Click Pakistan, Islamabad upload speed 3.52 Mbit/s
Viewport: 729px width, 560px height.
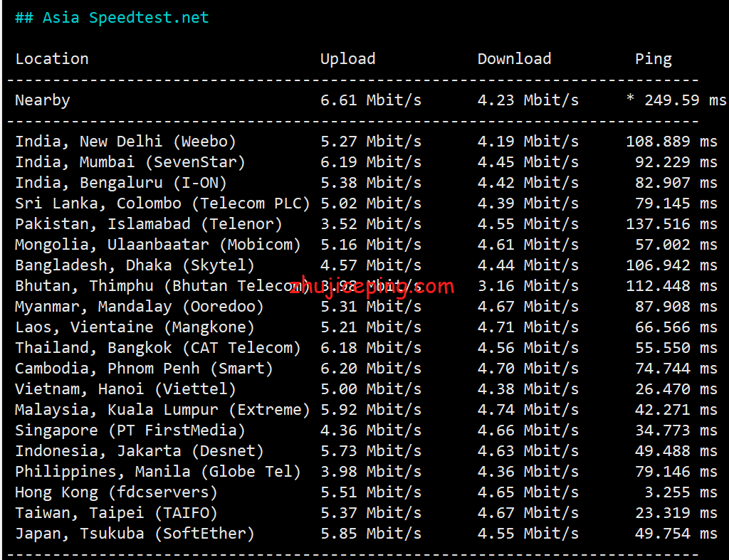click(370, 224)
